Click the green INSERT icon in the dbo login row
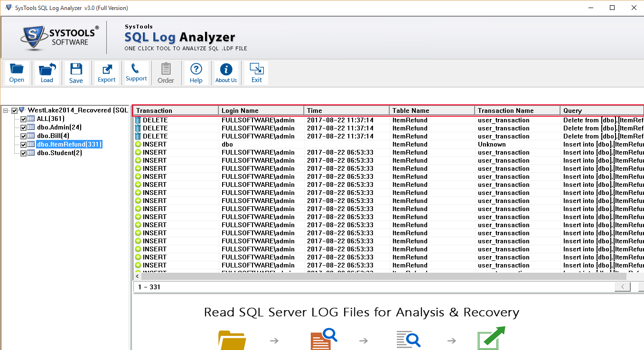Screen dimensions: 644x350 [x=138, y=144]
